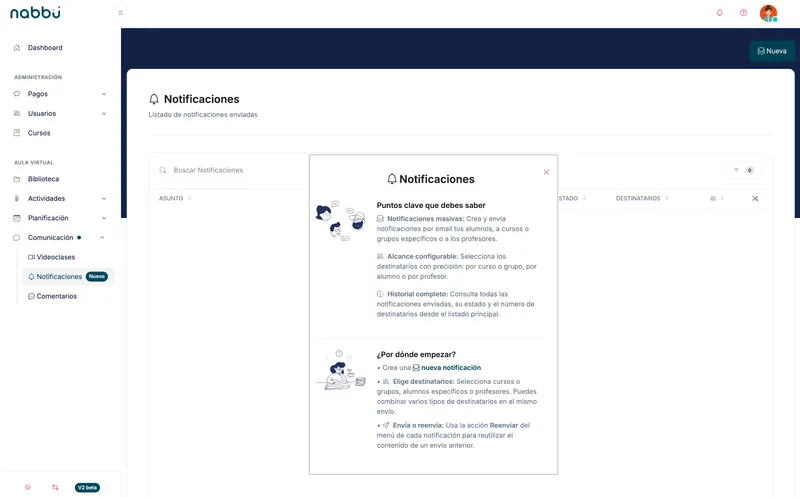The image size is (800, 497).
Task: Close the Notificaciones help popup
Action: (546, 172)
